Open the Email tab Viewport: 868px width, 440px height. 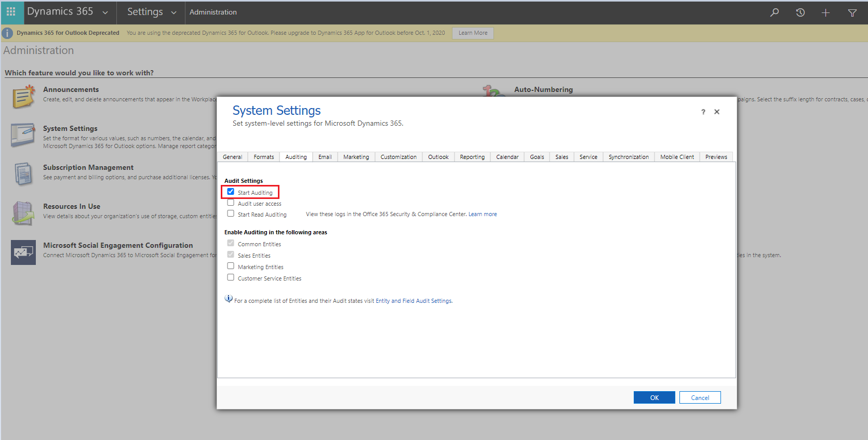tap(325, 157)
